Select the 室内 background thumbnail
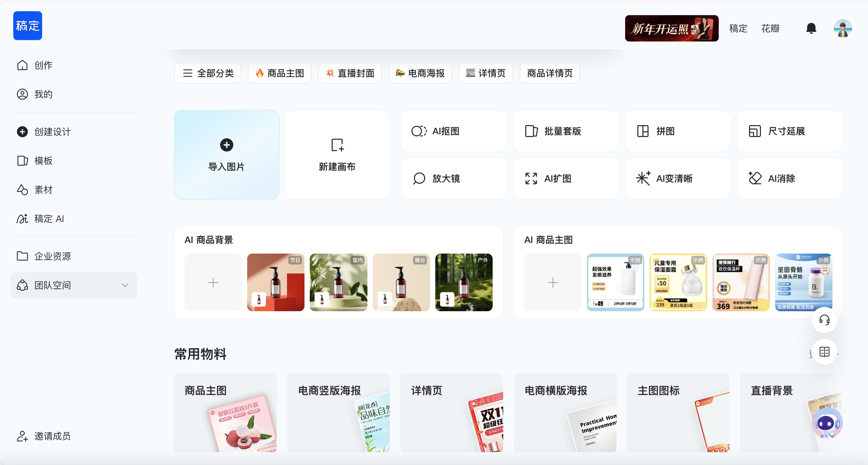The height and width of the screenshot is (465, 868). [x=338, y=282]
